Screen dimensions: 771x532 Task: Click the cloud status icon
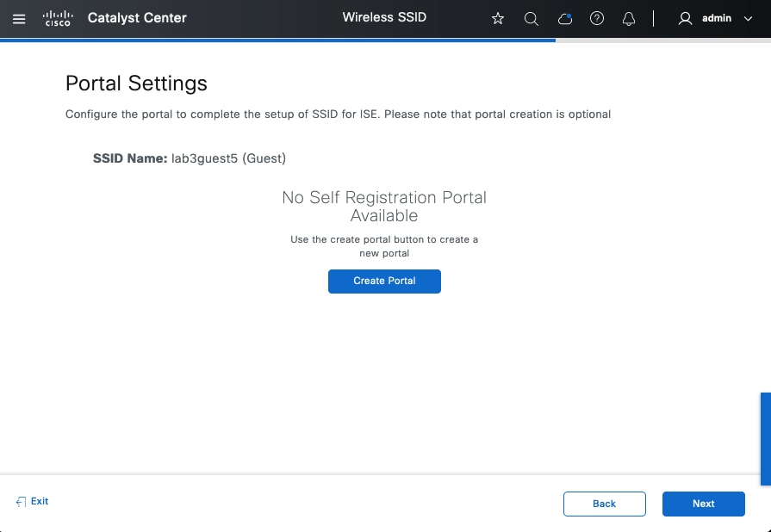[x=565, y=18]
